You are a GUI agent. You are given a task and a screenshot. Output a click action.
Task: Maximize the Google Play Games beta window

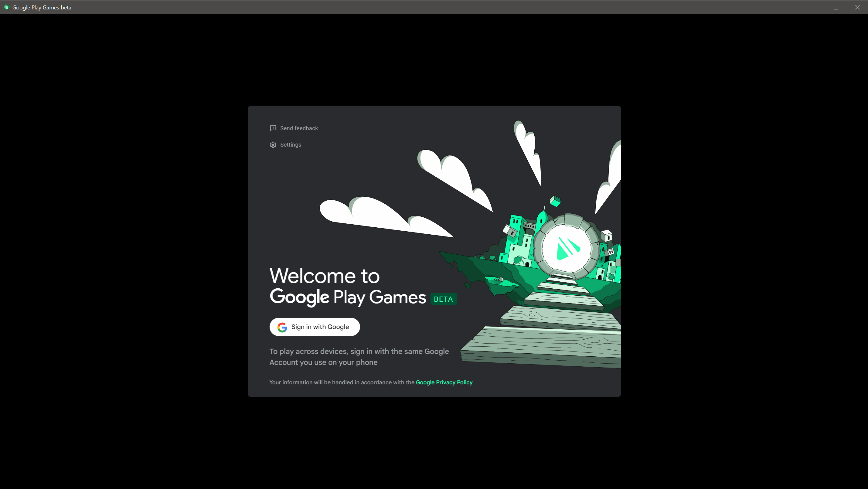click(836, 7)
